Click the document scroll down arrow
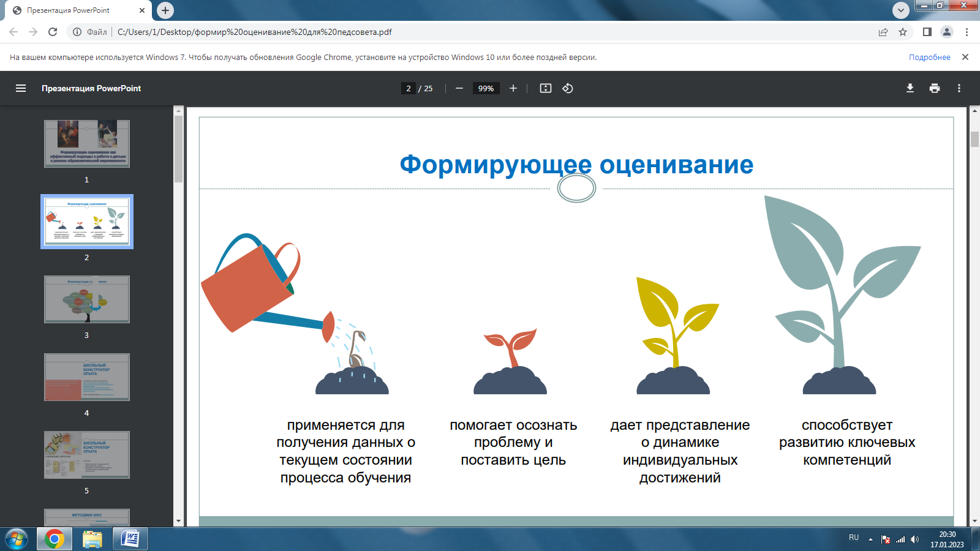This screenshot has height=551, width=980. [x=974, y=522]
